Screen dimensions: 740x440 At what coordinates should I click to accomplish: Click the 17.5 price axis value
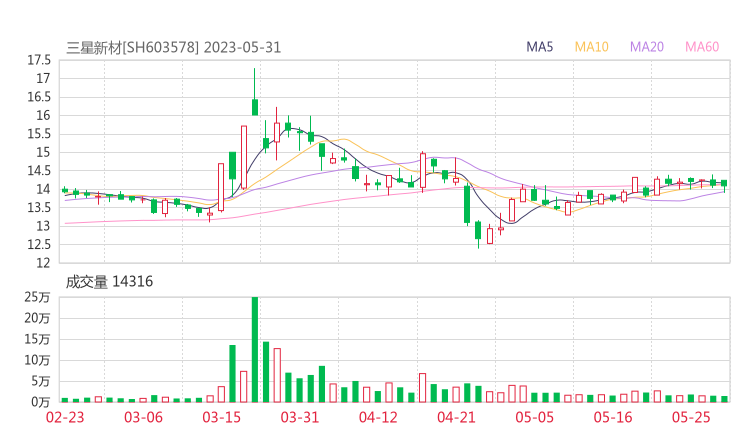[39, 60]
